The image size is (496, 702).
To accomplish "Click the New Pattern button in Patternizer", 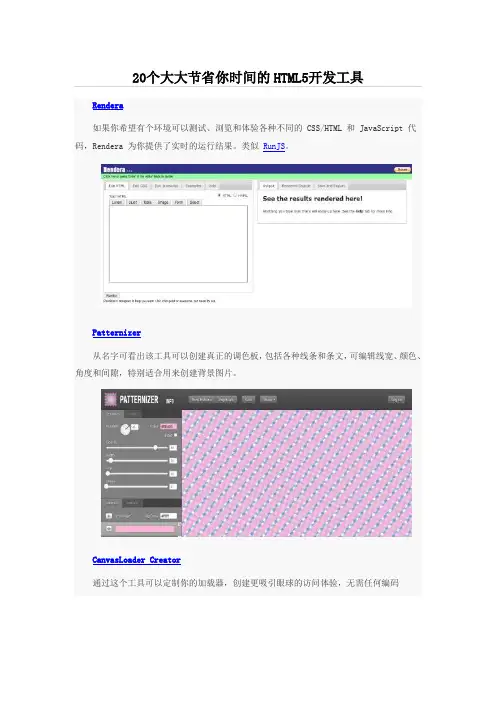I will pyautogui.click(x=202, y=399).
